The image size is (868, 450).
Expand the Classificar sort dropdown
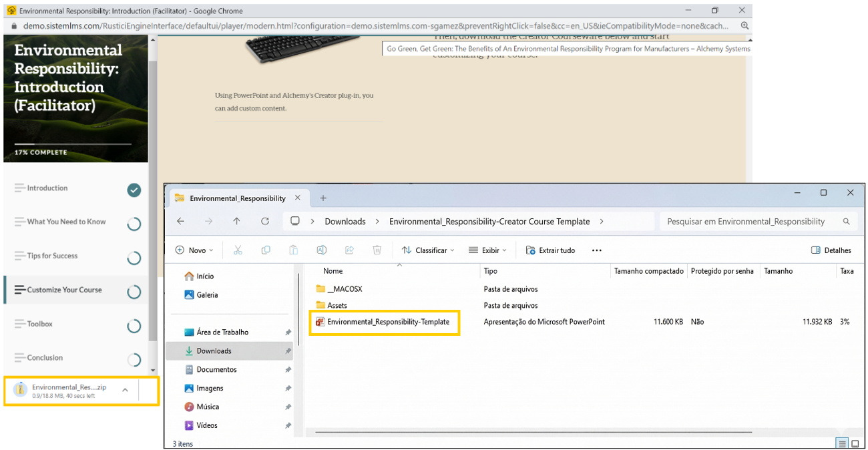click(x=428, y=250)
